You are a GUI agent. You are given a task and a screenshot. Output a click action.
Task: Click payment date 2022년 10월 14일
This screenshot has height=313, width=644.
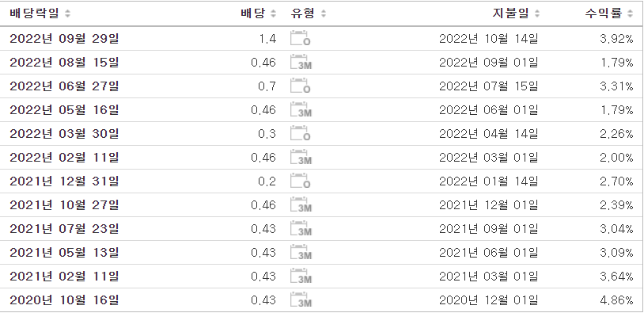(x=489, y=39)
